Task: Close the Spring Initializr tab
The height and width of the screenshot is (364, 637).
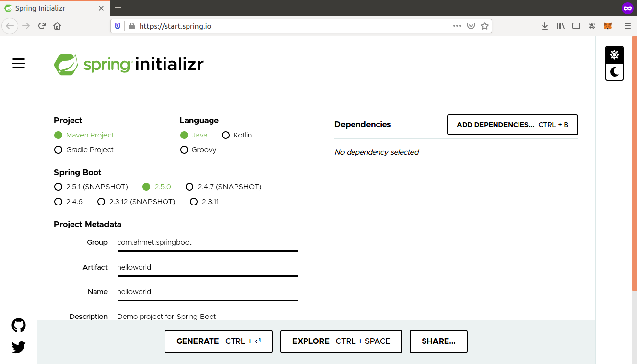Action: [x=102, y=8]
